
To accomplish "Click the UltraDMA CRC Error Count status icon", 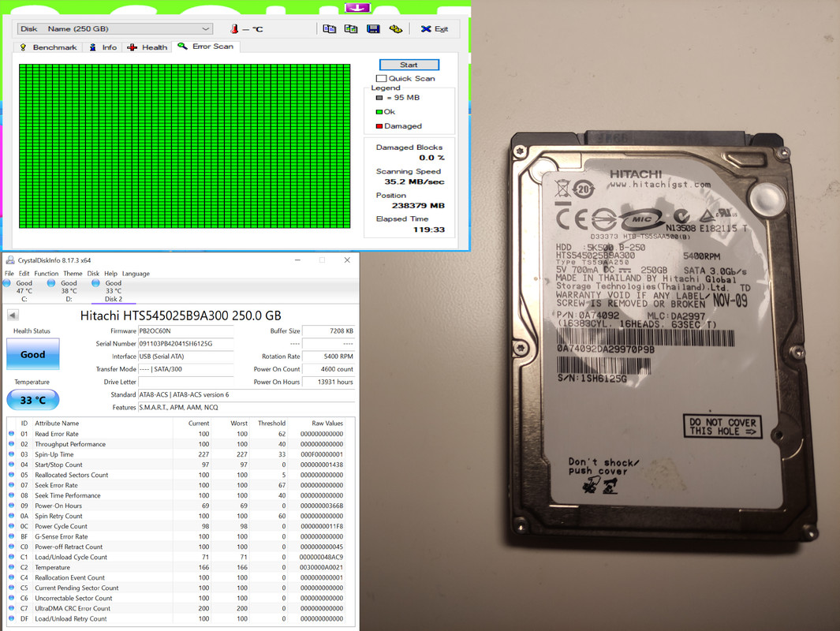I will click(x=12, y=608).
